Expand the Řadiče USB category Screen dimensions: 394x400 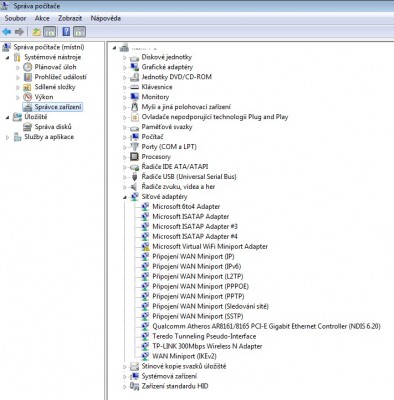[125, 177]
